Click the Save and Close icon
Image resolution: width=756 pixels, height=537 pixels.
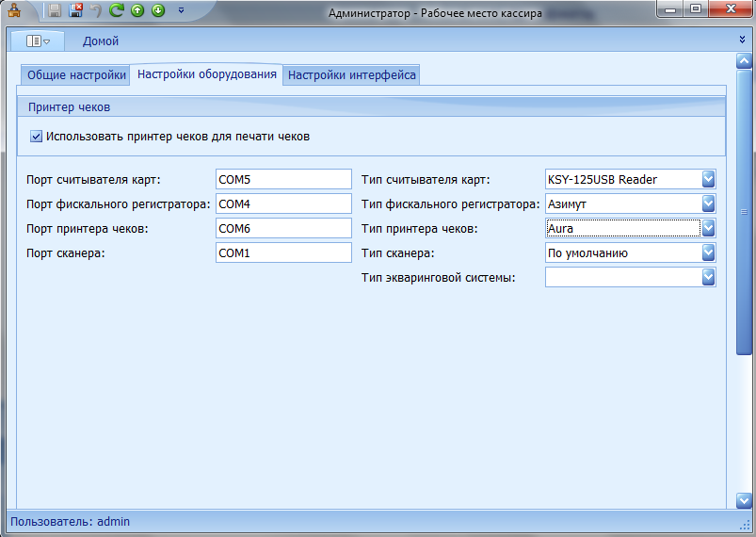pyautogui.click(x=75, y=11)
